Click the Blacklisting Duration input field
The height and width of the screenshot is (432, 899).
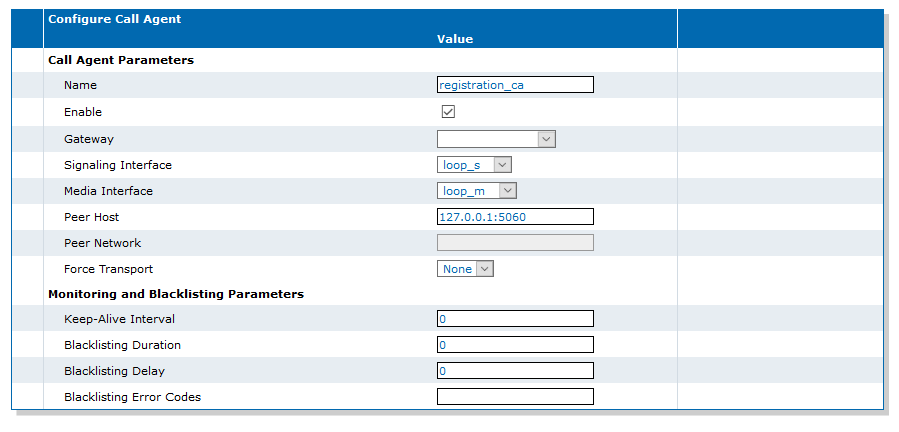point(515,345)
